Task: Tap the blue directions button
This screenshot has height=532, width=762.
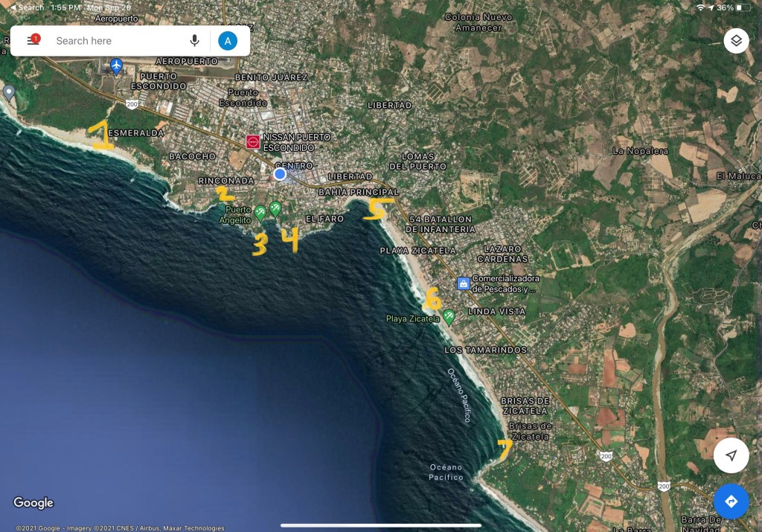Action: point(731,501)
